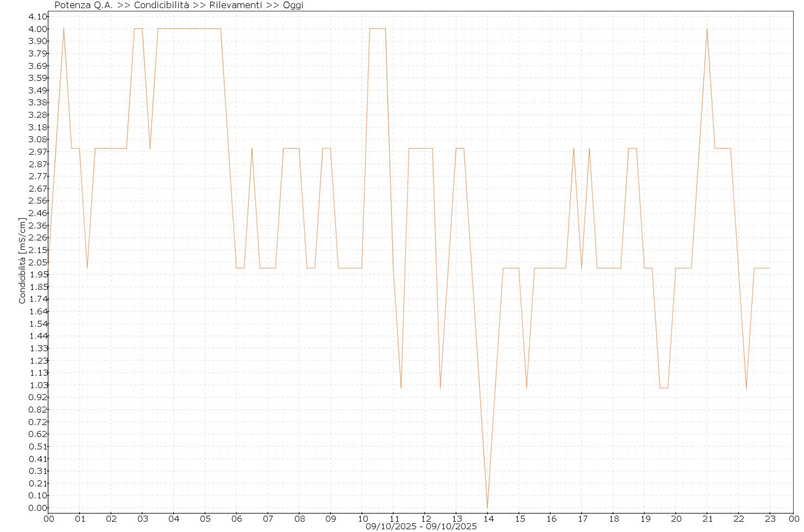Click the 2.05 value on the y-axis
804x532 pixels.
[x=37, y=262]
